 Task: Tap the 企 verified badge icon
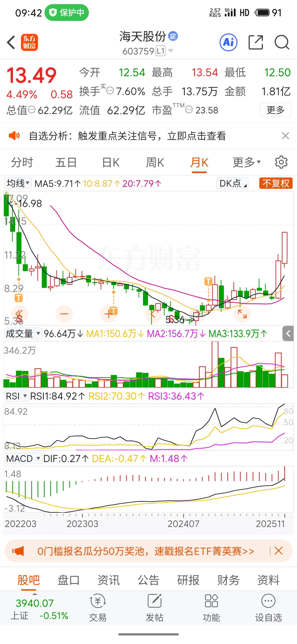point(173,36)
